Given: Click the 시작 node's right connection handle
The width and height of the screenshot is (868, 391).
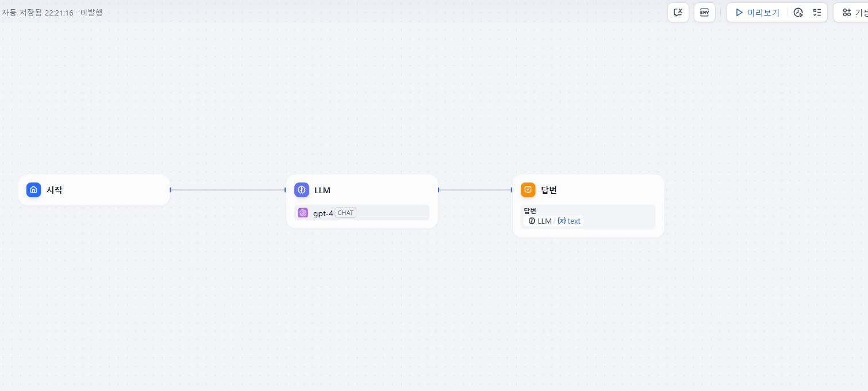Looking at the screenshot, I should pyautogui.click(x=171, y=190).
